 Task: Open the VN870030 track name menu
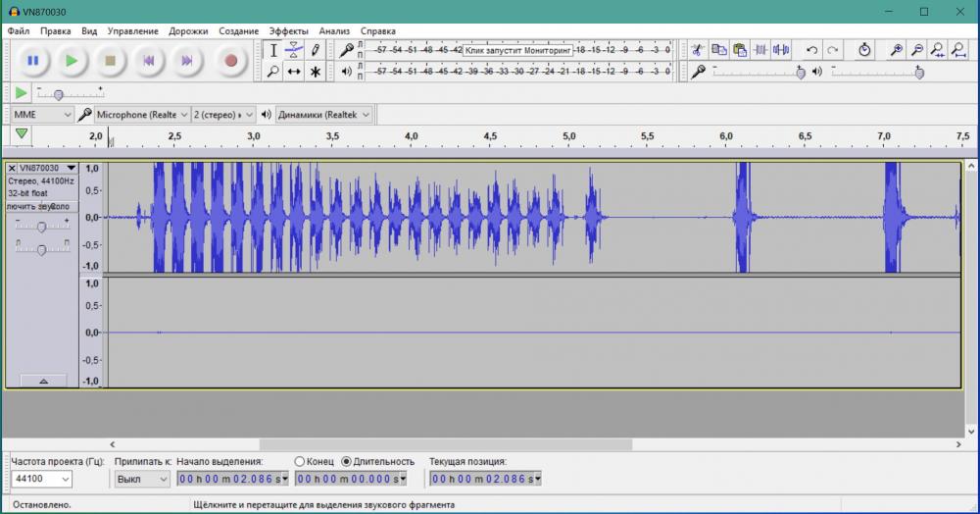47,168
